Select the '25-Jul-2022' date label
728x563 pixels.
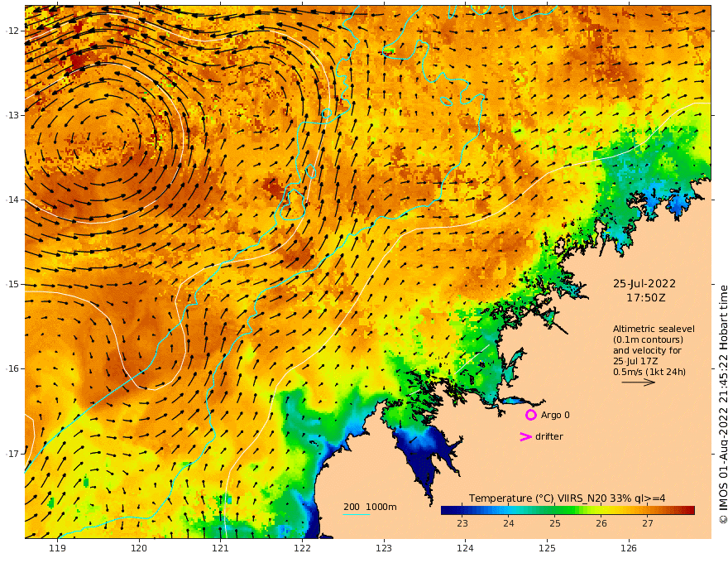coord(644,283)
